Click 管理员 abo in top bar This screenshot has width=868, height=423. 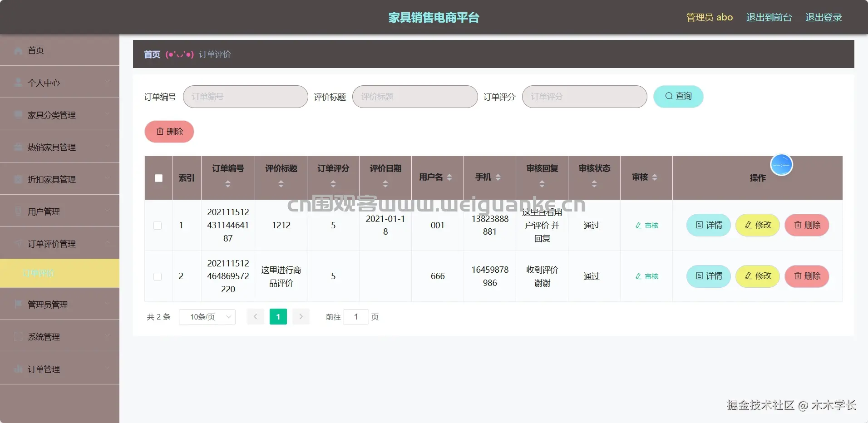click(709, 17)
